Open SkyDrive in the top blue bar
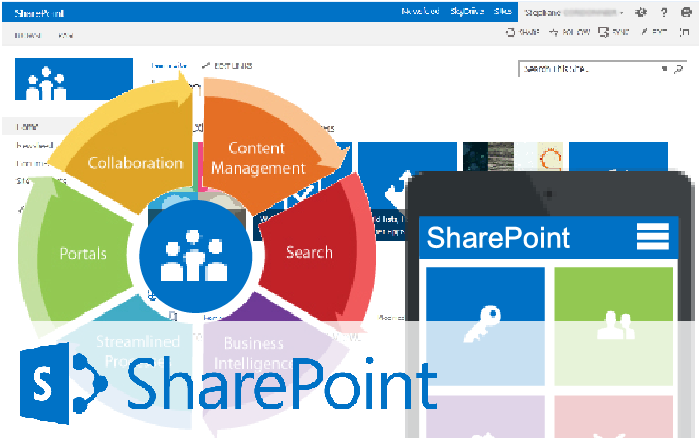Viewport: 700px width, 438px height. click(467, 11)
